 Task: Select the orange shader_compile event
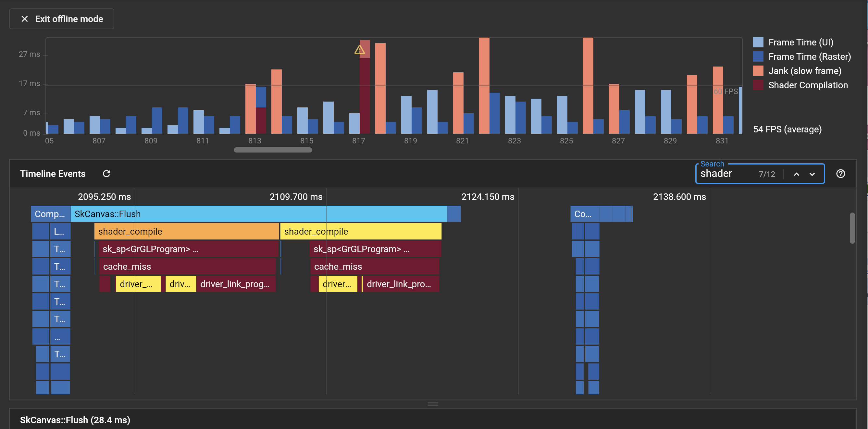(186, 231)
